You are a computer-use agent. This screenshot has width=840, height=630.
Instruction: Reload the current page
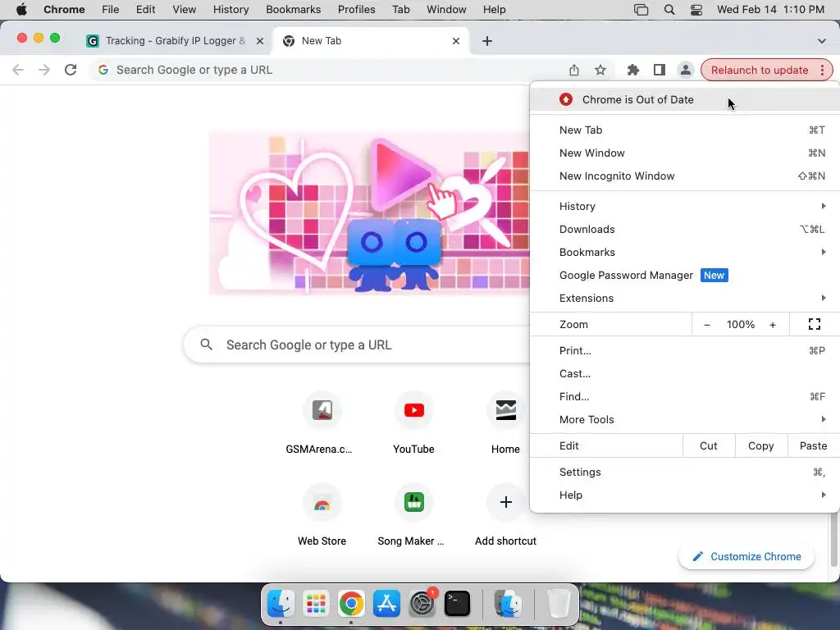coord(71,70)
